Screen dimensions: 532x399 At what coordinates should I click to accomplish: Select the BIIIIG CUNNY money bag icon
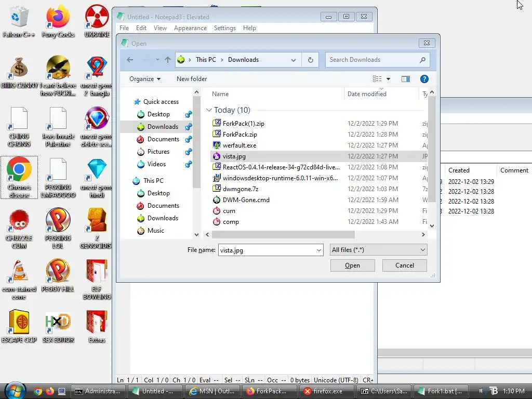pos(19,72)
